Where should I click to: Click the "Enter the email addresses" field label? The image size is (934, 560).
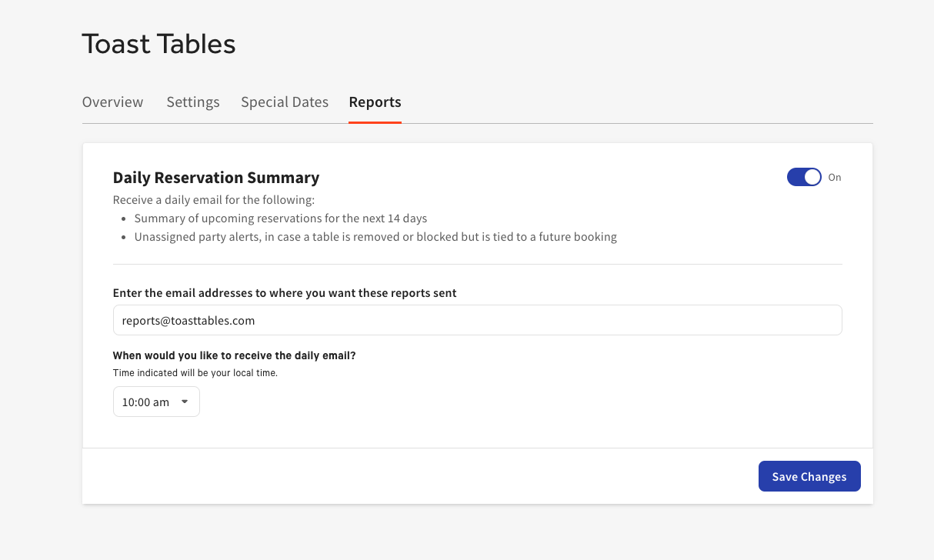pyautogui.click(x=285, y=293)
